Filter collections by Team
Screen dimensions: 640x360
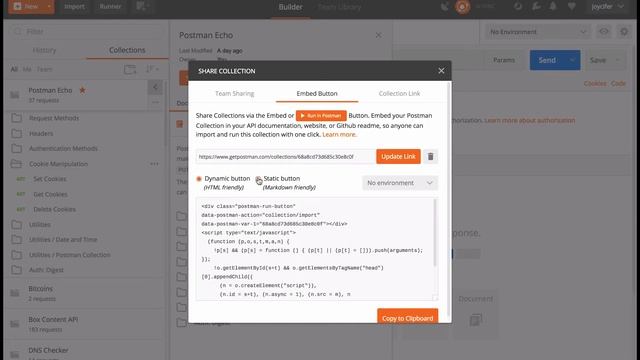[44, 69]
